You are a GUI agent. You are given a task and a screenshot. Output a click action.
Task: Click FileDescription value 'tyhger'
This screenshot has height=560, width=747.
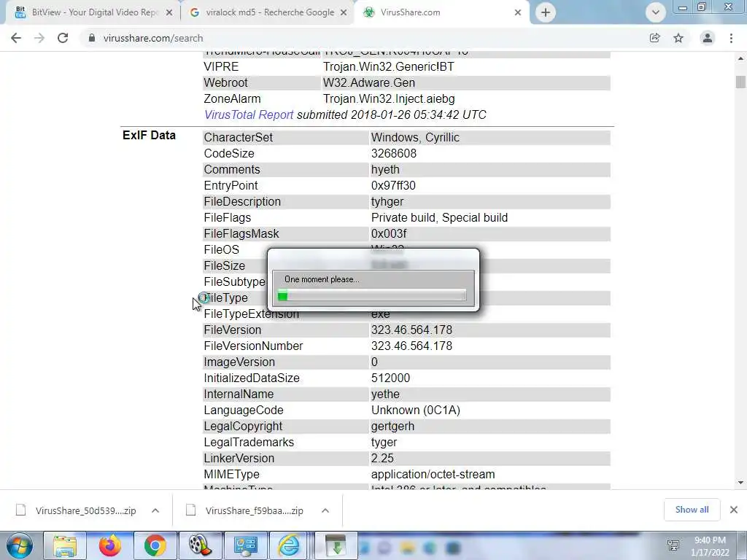coord(387,202)
